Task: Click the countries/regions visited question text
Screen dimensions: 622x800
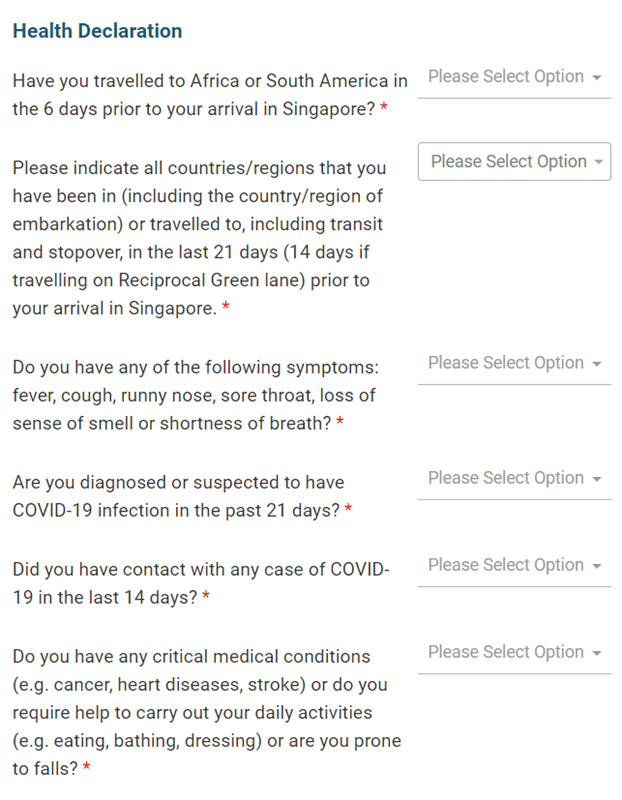Action: (199, 238)
